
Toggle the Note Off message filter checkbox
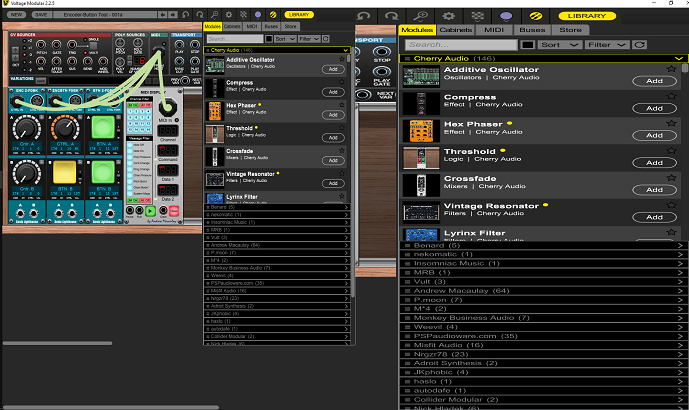(x=130, y=145)
